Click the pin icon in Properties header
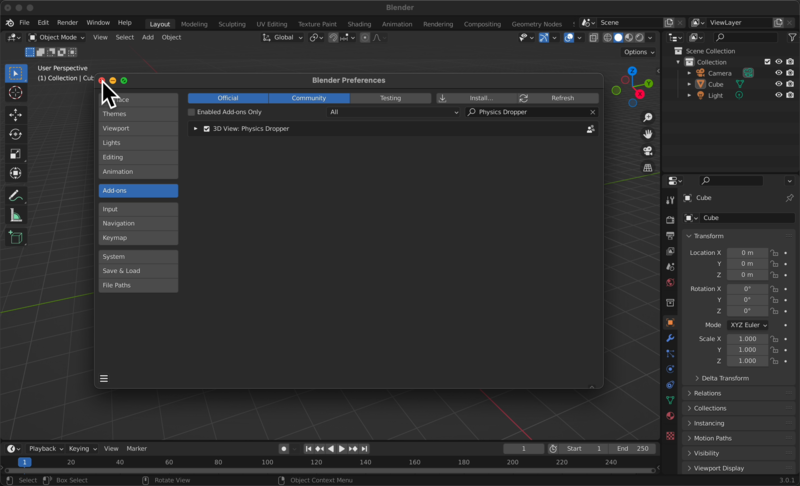 pyautogui.click(x=789, y=198)
